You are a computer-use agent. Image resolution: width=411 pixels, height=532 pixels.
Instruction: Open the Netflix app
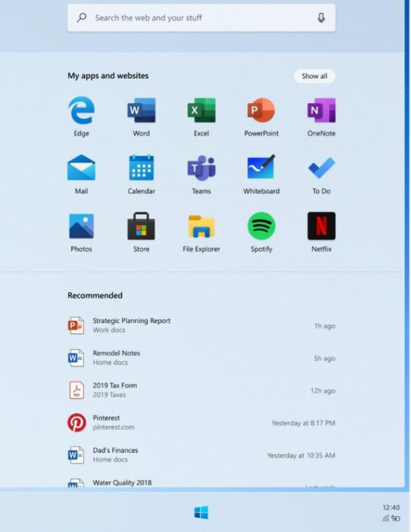click(321, 226)
